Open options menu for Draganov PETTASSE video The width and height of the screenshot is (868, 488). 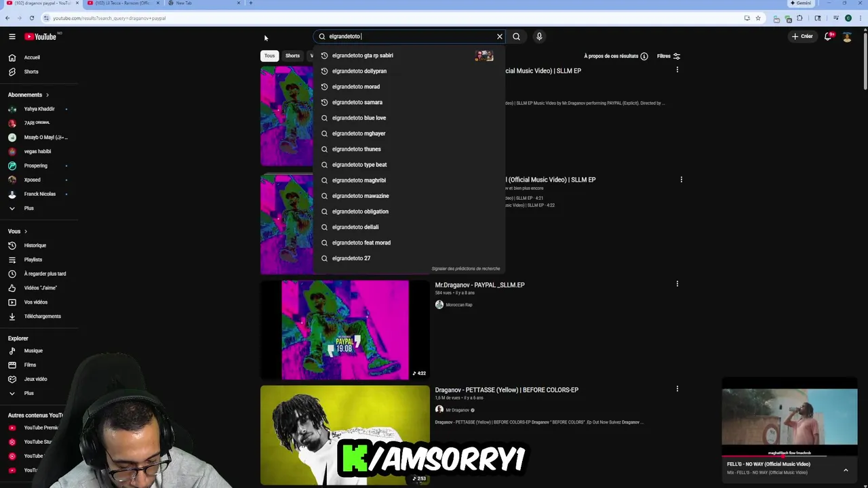pyautogui.click(x=677, y=389)
